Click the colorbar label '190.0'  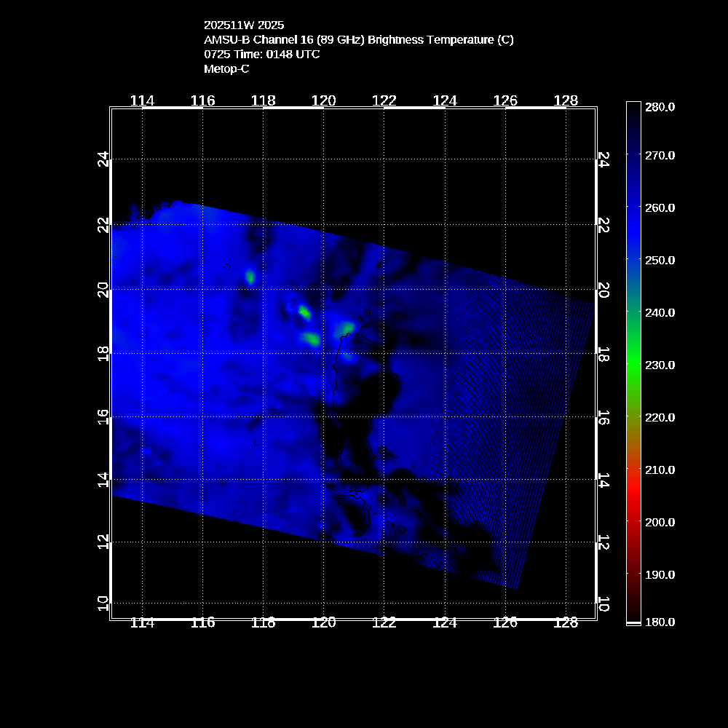[660, 575]
